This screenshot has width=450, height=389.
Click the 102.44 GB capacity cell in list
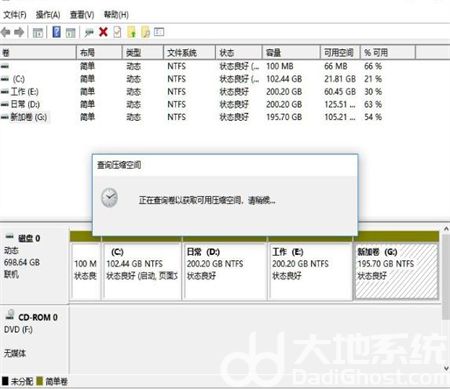tap(284, 79)
